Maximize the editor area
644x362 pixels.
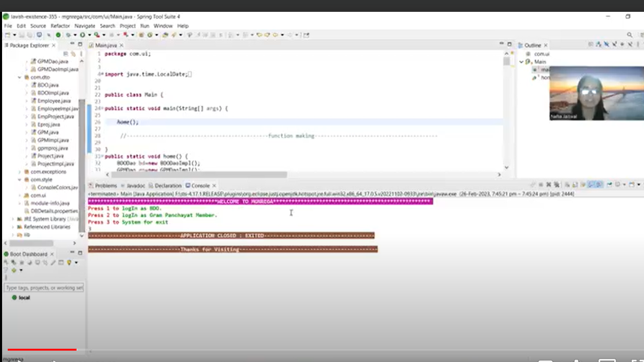(x=509, y=45)
